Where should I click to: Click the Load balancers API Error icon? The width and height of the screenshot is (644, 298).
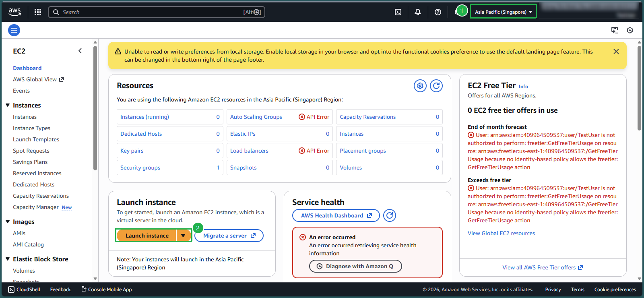(302, 151)
